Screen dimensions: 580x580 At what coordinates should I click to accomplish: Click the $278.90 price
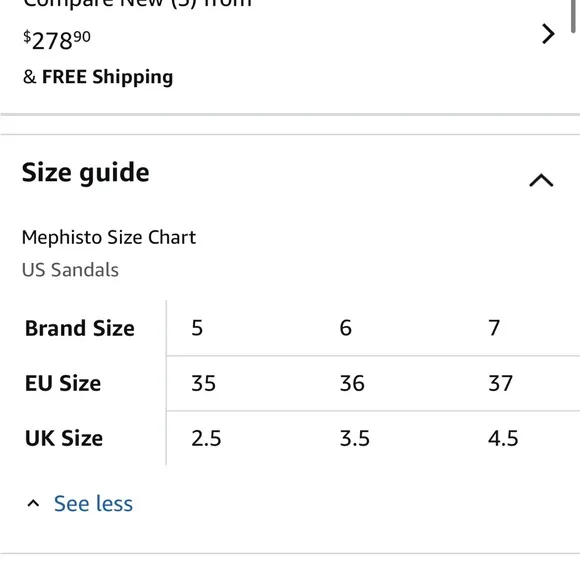57,40
